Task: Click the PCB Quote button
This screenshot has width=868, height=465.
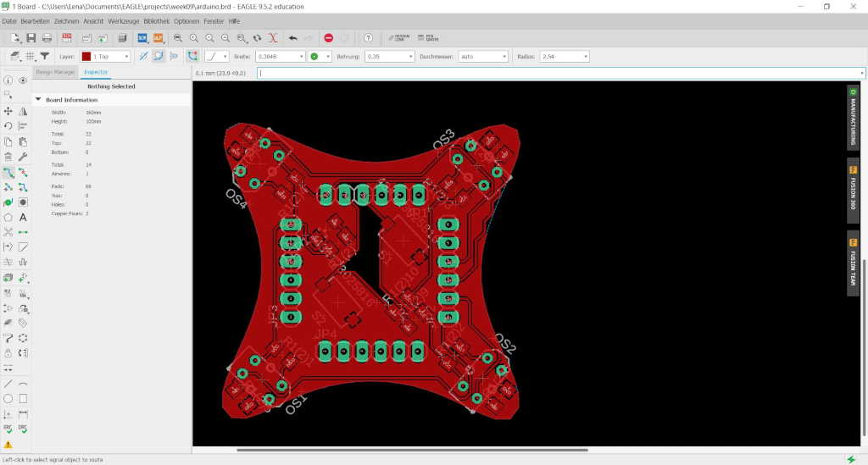Action: point(428,38)
